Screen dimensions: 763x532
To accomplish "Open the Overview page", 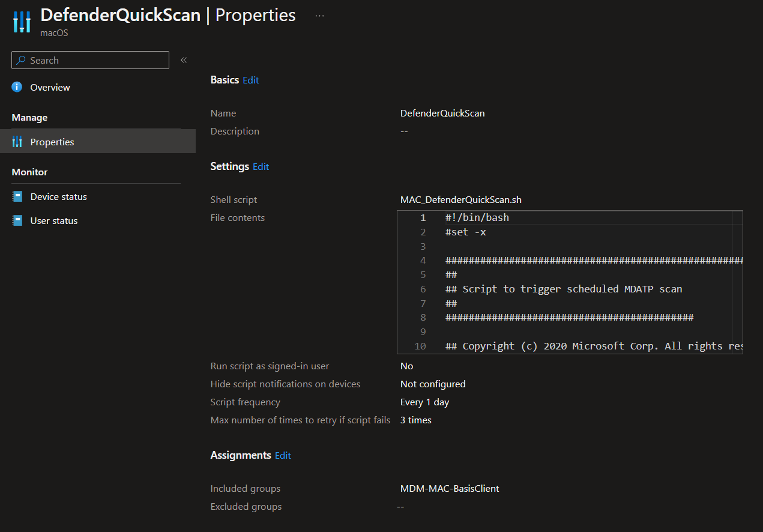I will click(x=50, y=87).
